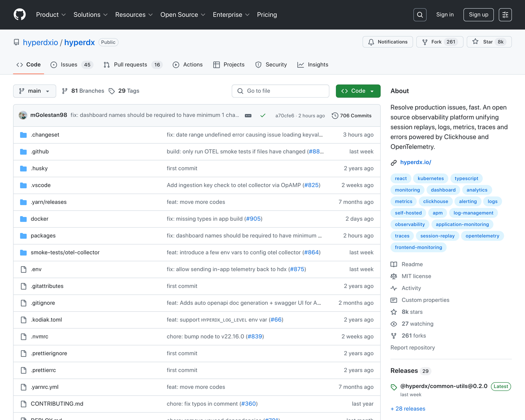Viewport: 525px width, 420px height.
Task: Select the opentelemetry topic tag
Action: 482,236
